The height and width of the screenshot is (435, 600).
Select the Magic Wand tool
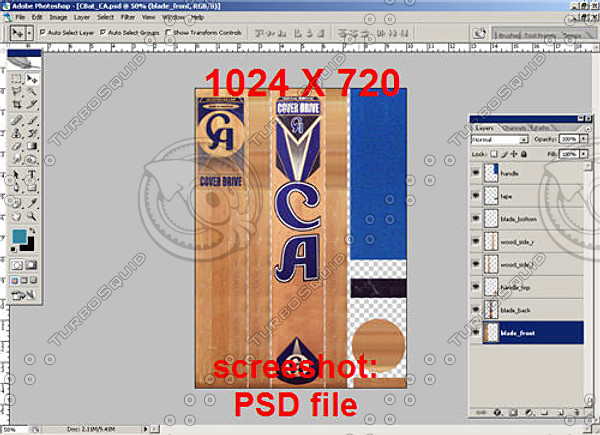tap(31, 91)
